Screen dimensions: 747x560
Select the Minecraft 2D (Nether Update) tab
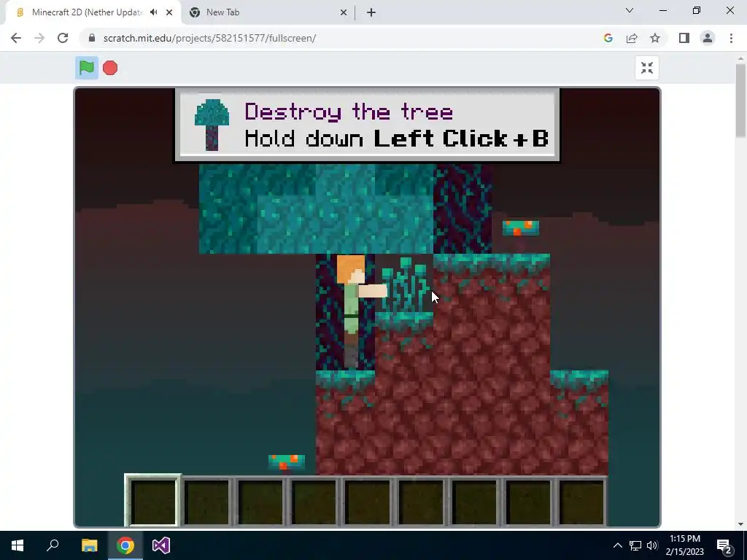(x=93, y=12)
